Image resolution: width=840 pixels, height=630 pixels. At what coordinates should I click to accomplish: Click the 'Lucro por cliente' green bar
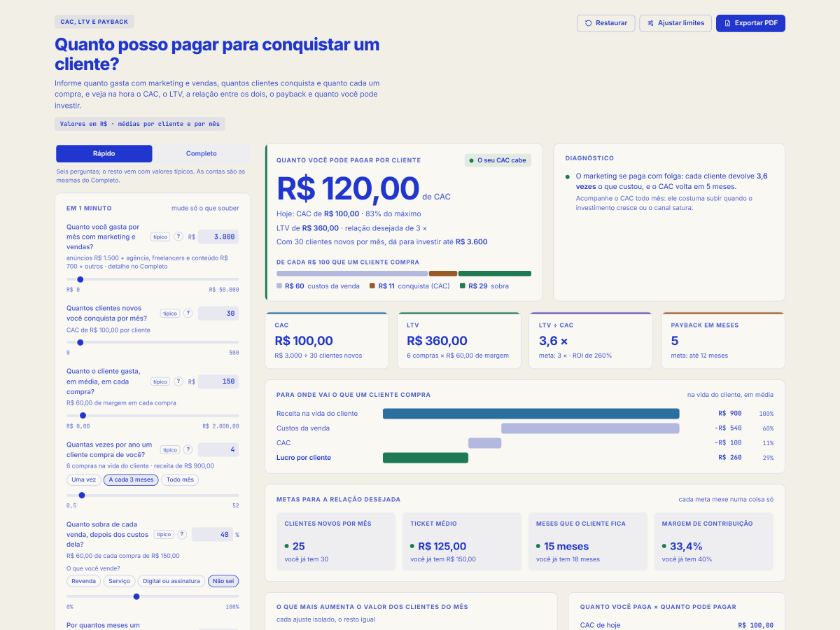pos(426,458)
